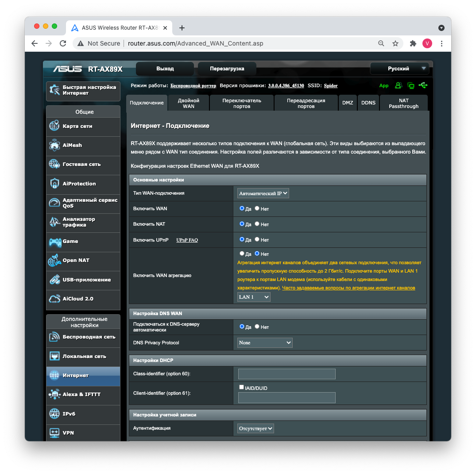Image resolution: width=476 pixels, height=474 pixels.
Task: Click the AiProtection shield icon
Action: click(54, 184)
